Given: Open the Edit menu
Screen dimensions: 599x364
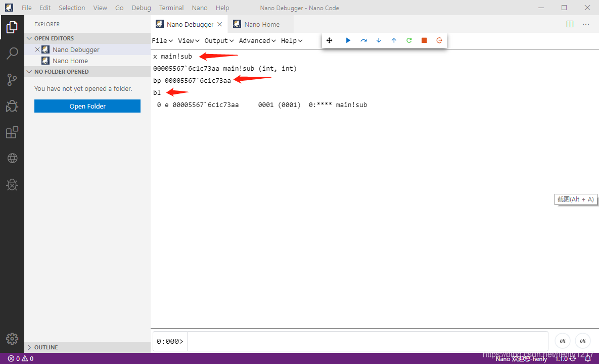Looking at the screenshot, I should (x=45, y=8).
